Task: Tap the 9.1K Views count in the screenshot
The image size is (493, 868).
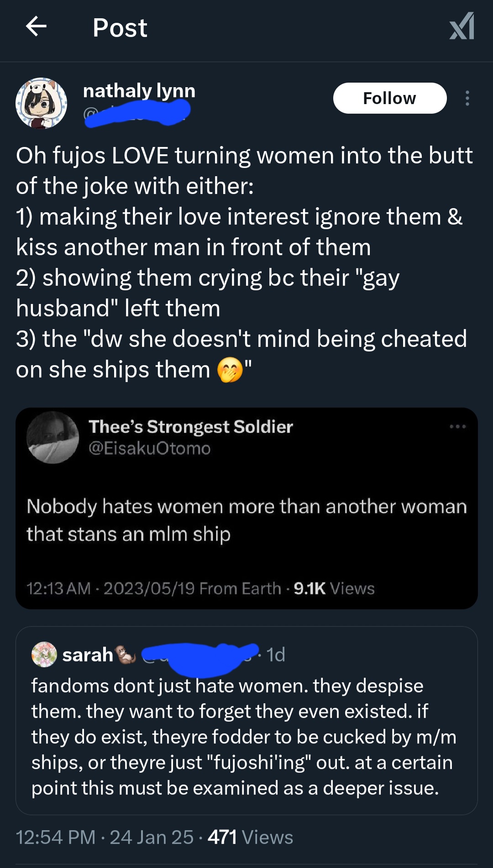Action: tap(334, 588)
